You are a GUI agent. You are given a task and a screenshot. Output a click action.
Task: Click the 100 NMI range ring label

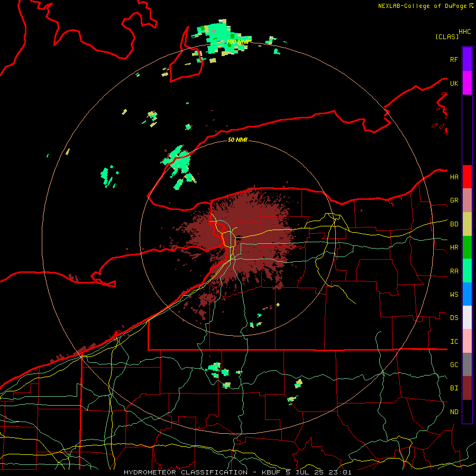238,42
